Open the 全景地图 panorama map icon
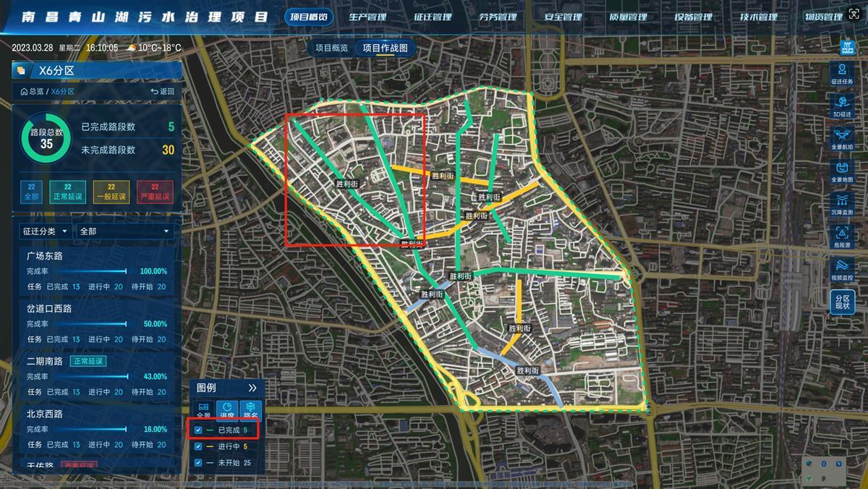 [843, 171]
